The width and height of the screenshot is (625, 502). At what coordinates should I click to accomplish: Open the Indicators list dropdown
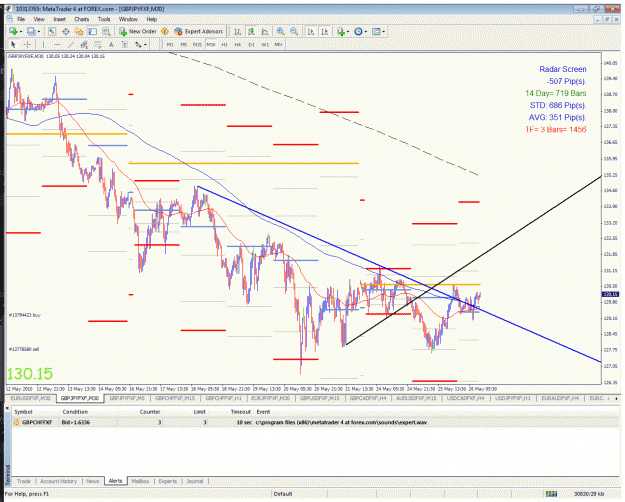[x=342, y=31]
